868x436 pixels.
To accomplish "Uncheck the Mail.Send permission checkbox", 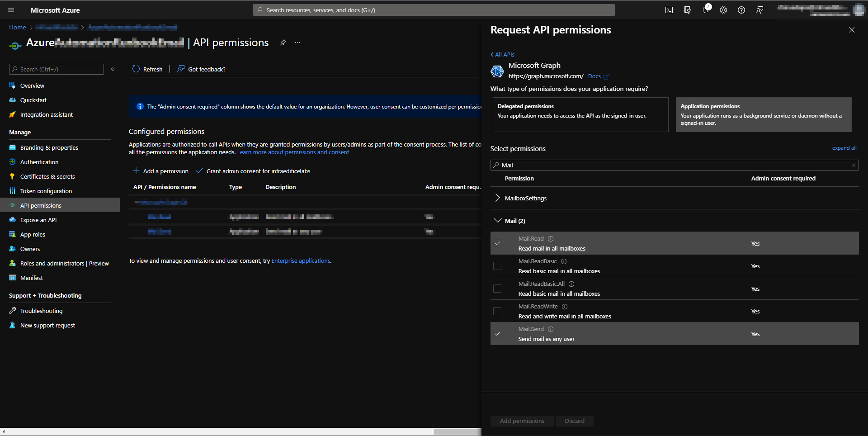I will (x=497, y=334).
